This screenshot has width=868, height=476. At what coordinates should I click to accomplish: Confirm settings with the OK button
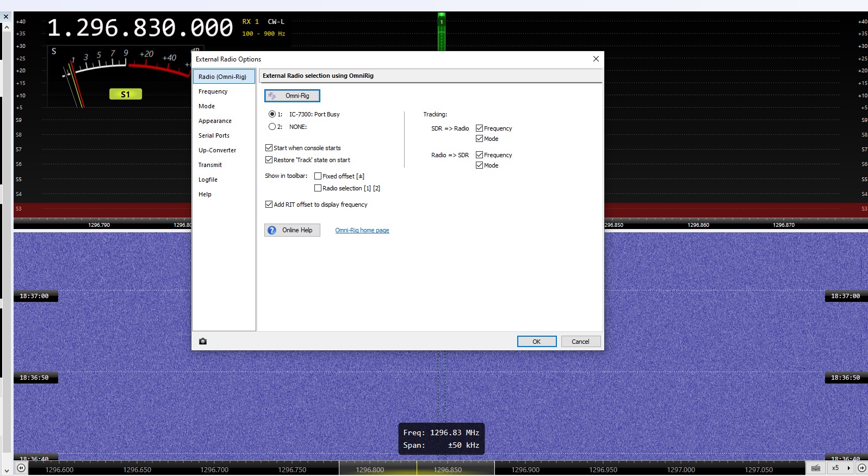pyautogui.click(x=536, y=342)
